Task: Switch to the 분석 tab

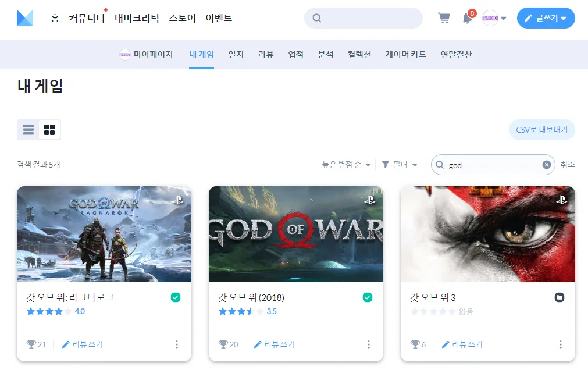Action: [x=326, y=55]
